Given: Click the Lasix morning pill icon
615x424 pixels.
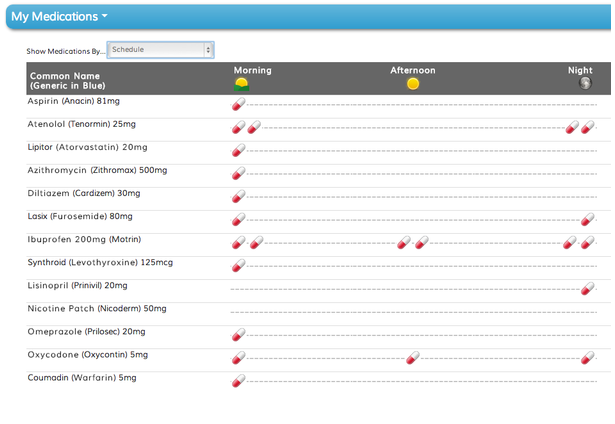Looking at the screenshot, I should [x=238, y=220].
